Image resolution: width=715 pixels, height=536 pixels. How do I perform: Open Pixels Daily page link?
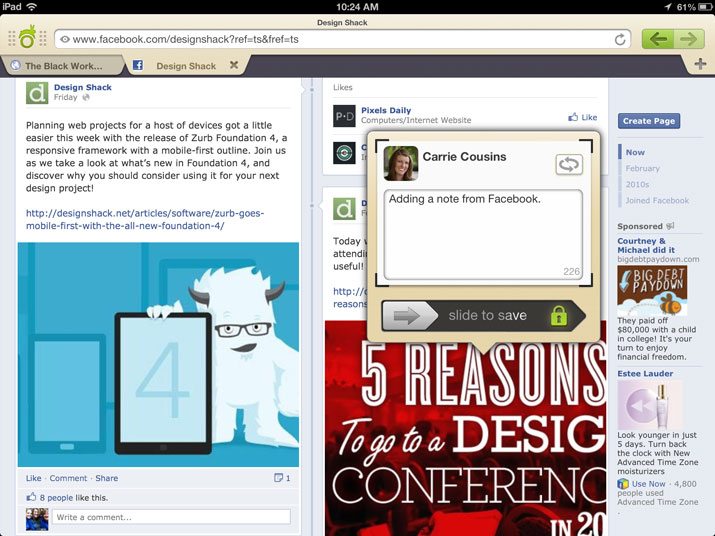(x=386, y=110)
